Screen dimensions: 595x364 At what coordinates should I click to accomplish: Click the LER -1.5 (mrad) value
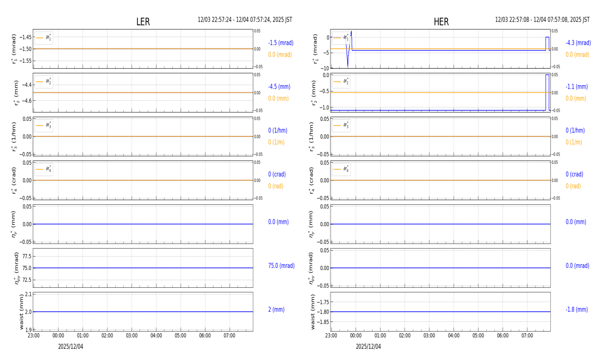[x=281, y=43]
